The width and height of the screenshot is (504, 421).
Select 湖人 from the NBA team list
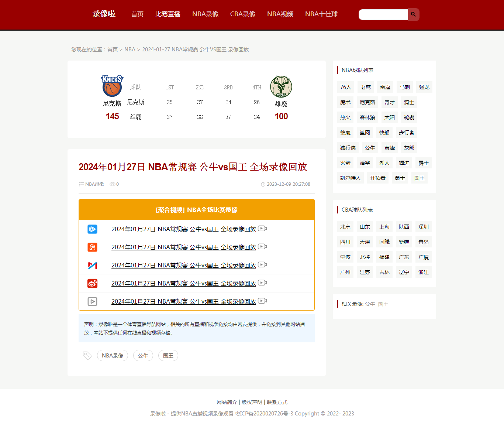[x=384, y=163]
